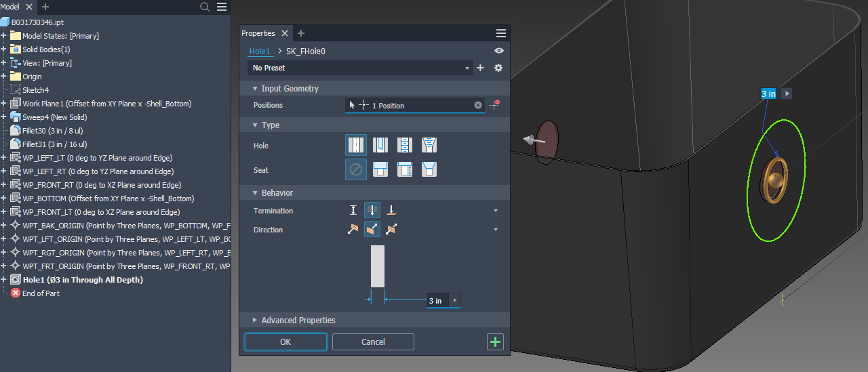Select WPT_BAK_ORIGIN work point

(126, 225)
